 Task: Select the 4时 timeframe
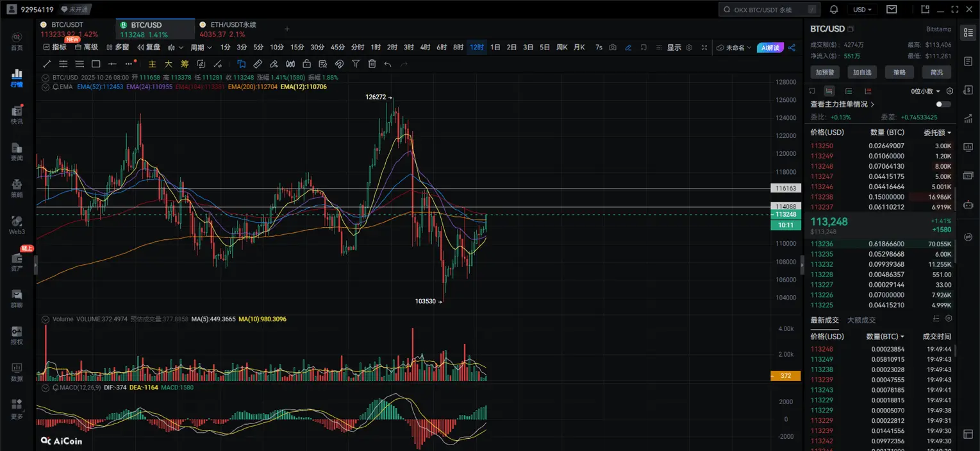[x=425, y=47]
